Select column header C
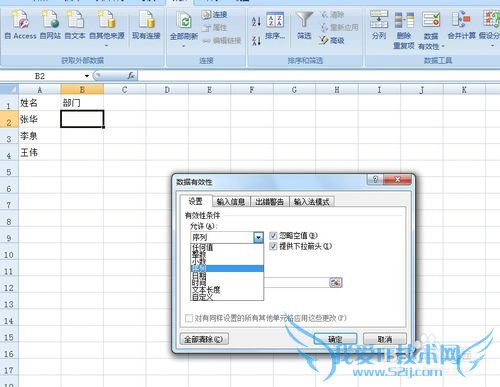This screenshot has width=500, height=387. 125,90
